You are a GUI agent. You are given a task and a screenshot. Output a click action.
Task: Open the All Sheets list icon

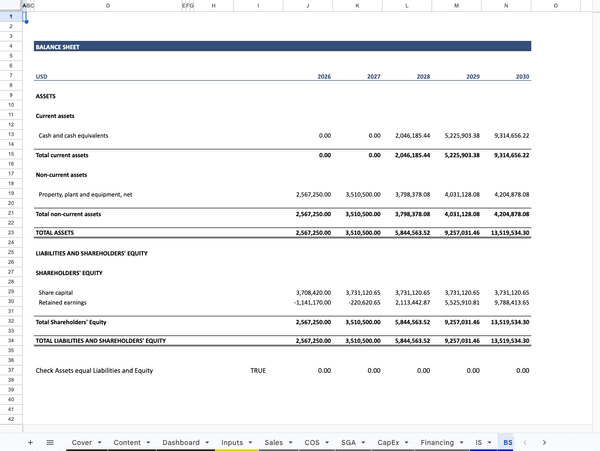click(x=50, y=441)
